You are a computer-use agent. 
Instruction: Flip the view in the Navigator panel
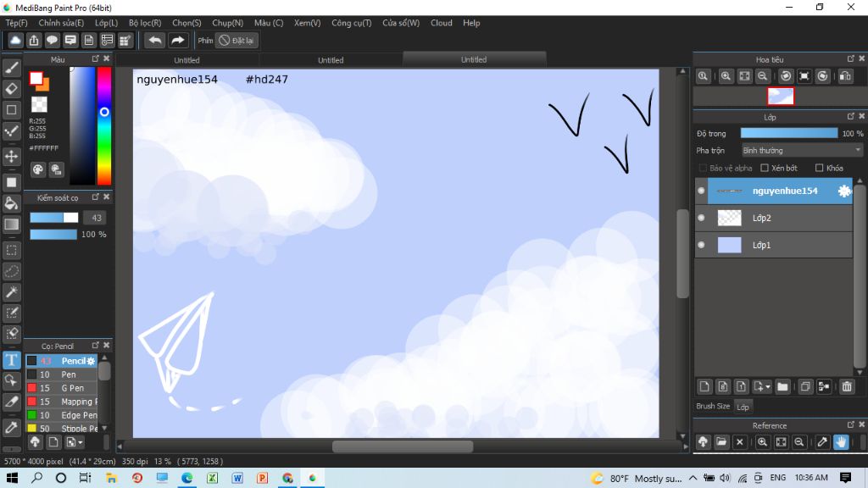(845, 76)
